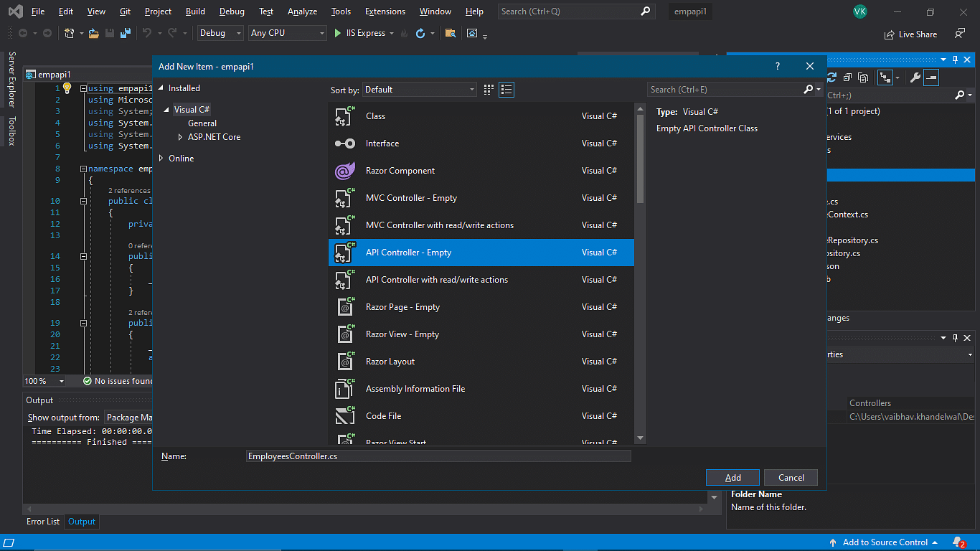Click the lightbulb quick actions icon on line 1
Viewport: 980px width, 551px height.
click(67, 88)
